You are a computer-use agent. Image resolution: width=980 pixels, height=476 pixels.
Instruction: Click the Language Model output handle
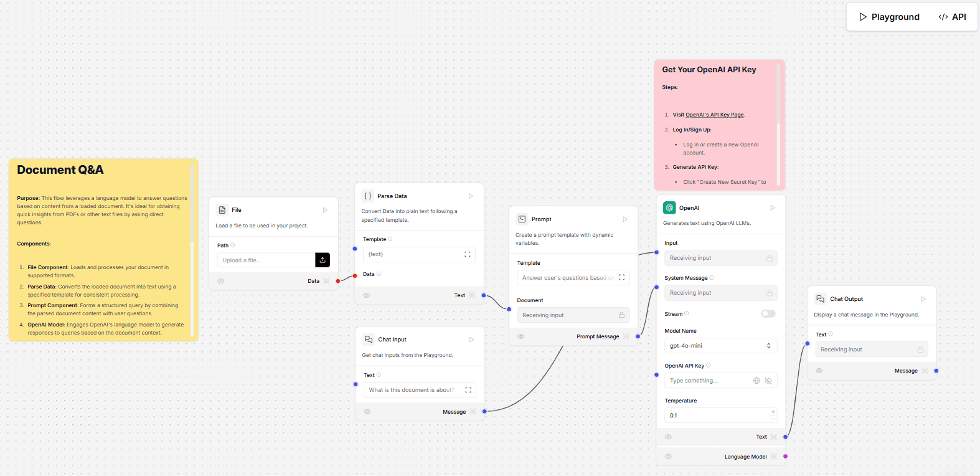[x=785, y=457]
